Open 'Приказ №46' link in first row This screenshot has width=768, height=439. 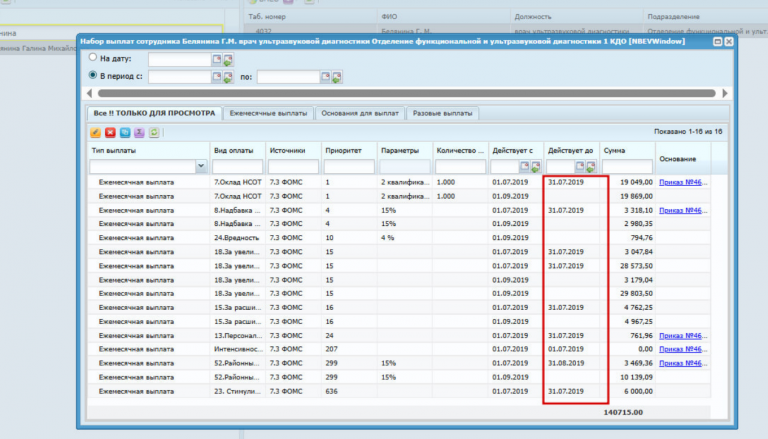pos(679,183)
